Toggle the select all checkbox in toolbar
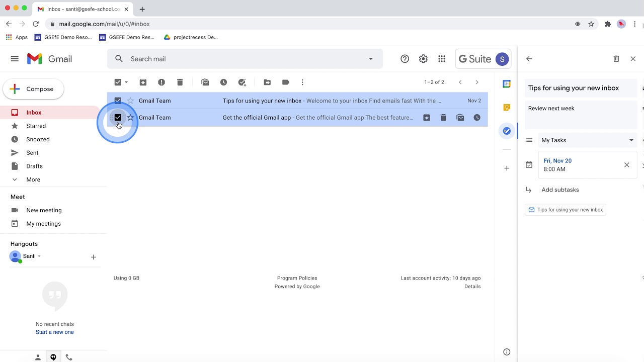 click(x=118, y=82)
